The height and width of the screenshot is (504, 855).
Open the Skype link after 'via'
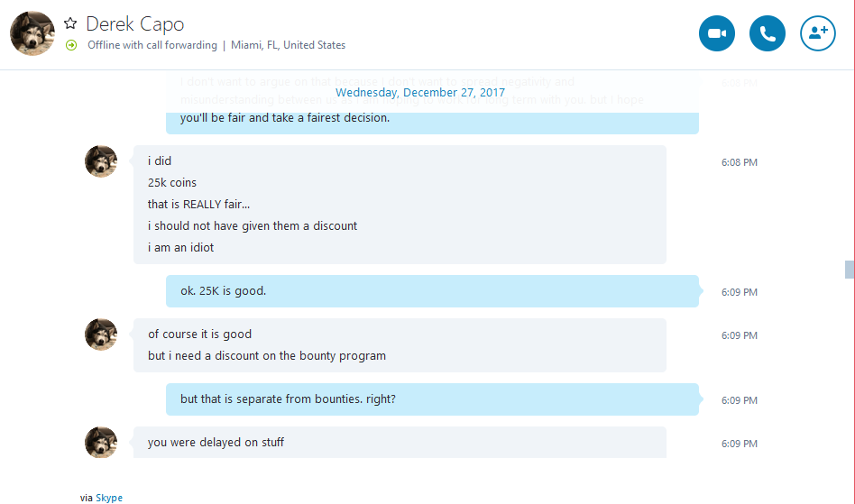(x=109, y=498)
